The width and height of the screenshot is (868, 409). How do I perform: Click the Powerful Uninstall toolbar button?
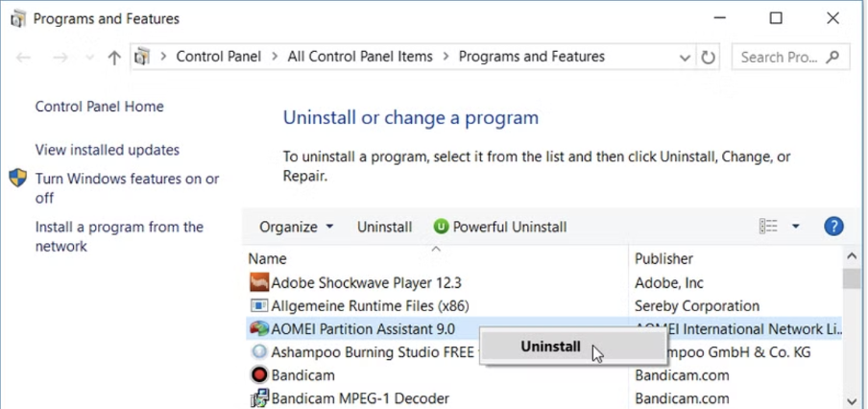tap(499, 228)
